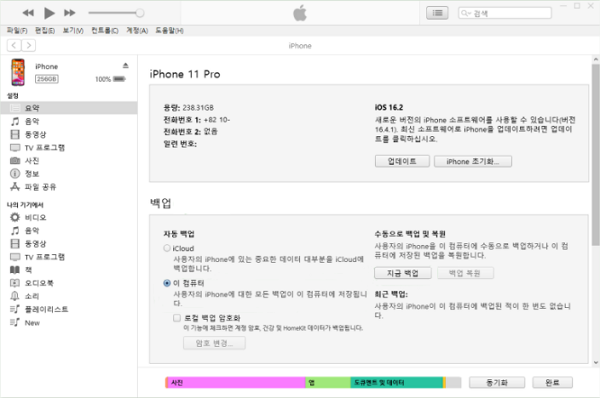Viewport: 600px width, 398px height.
Task: Open the 파일(F) menu
Action: coord(17,31)
